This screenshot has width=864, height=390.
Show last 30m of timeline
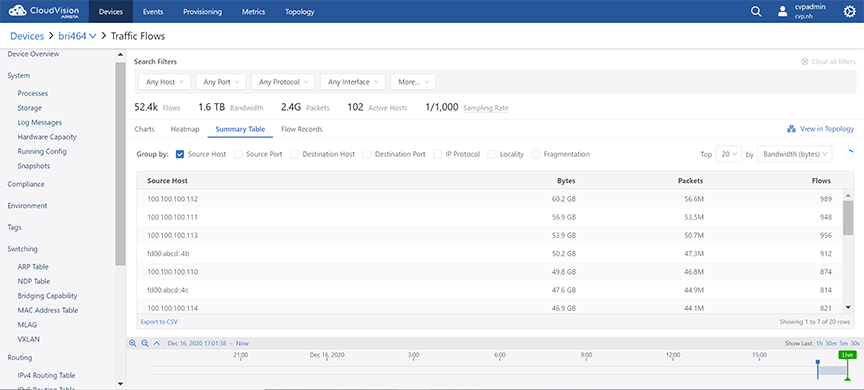point(830,343)
